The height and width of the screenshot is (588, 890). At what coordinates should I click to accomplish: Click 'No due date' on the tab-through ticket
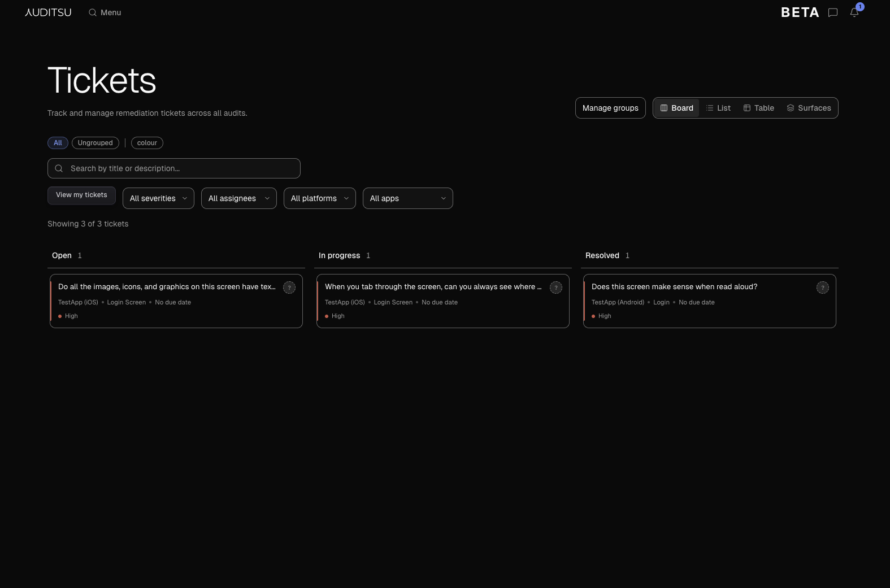(440, 302)
